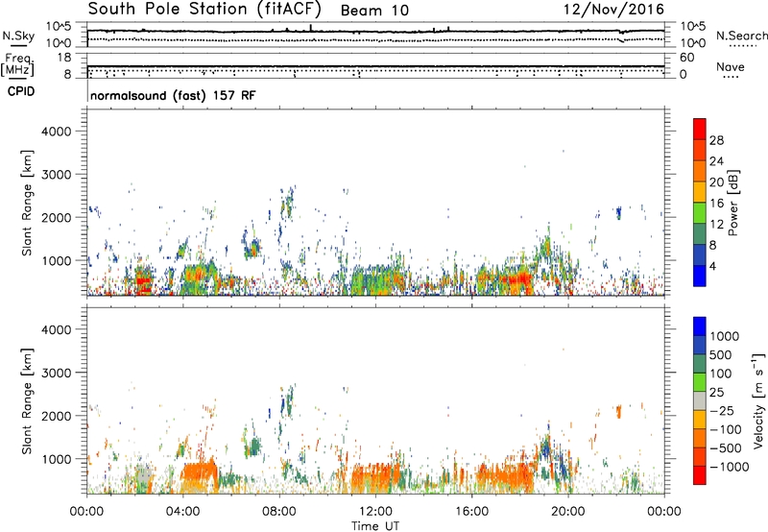The width and height of the screenshot is (768, 532).
Task: Click the "16" Power colorbar tick label
Action: [716, 203]
